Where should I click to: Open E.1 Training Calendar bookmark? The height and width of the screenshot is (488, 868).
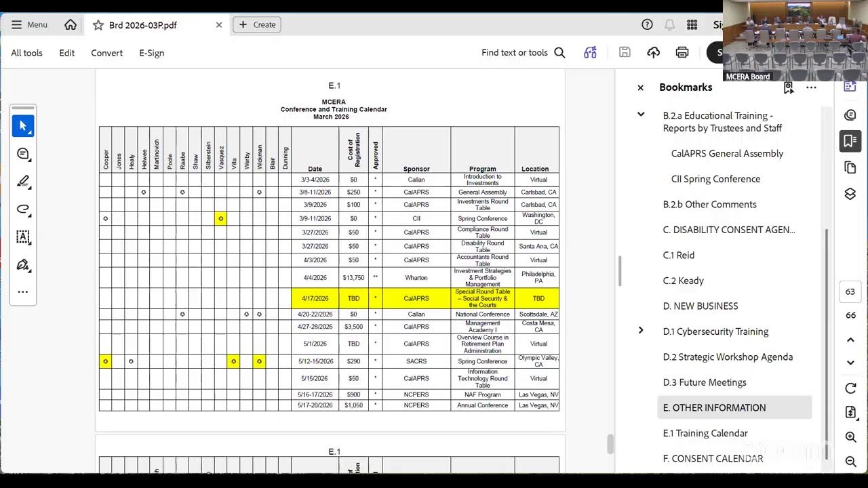705,433
